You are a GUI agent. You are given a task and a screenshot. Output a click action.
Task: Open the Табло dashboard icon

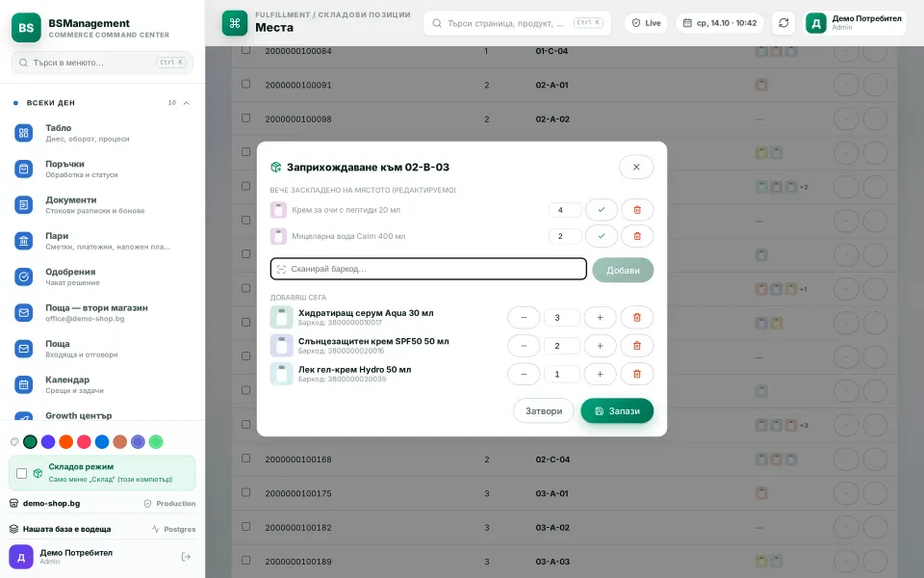point(23,133)
